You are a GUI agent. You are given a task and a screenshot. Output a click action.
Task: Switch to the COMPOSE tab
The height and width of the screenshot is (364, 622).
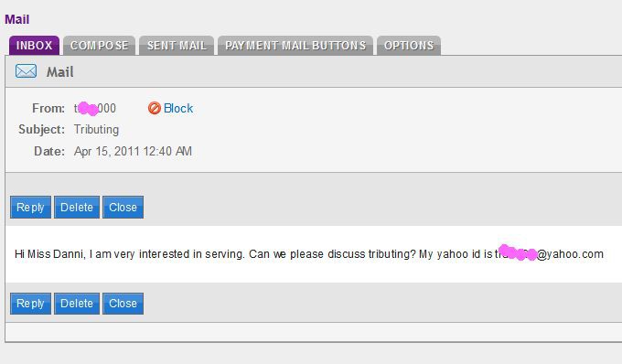99,45
